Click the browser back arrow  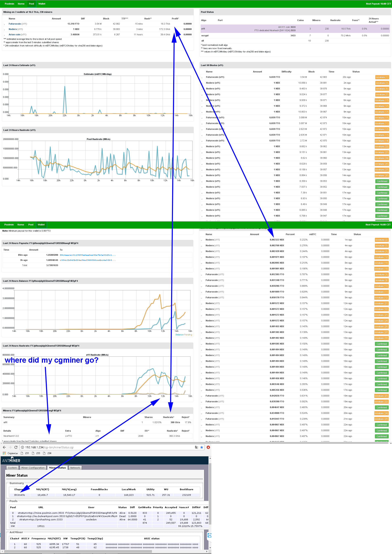point(4,447)
